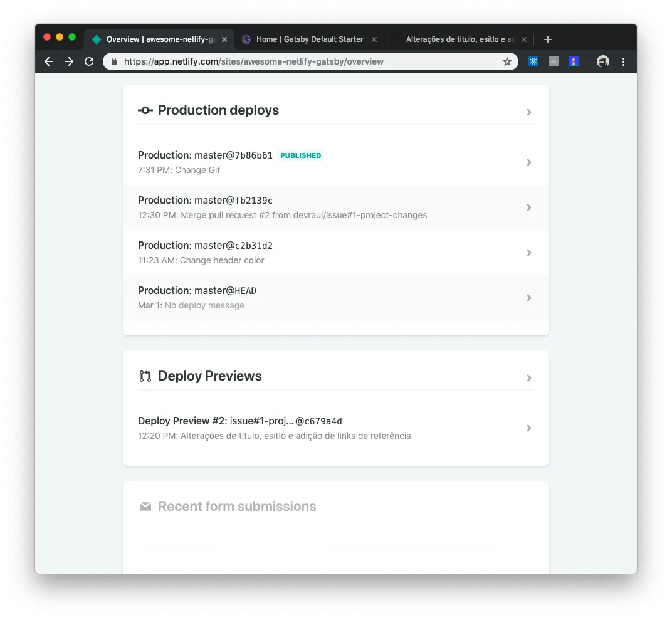The height and width of the screenshot is (620, 672).
Task: Open the master@c2b31d2 Change header color deploy
Action: (x=335, y=253)
